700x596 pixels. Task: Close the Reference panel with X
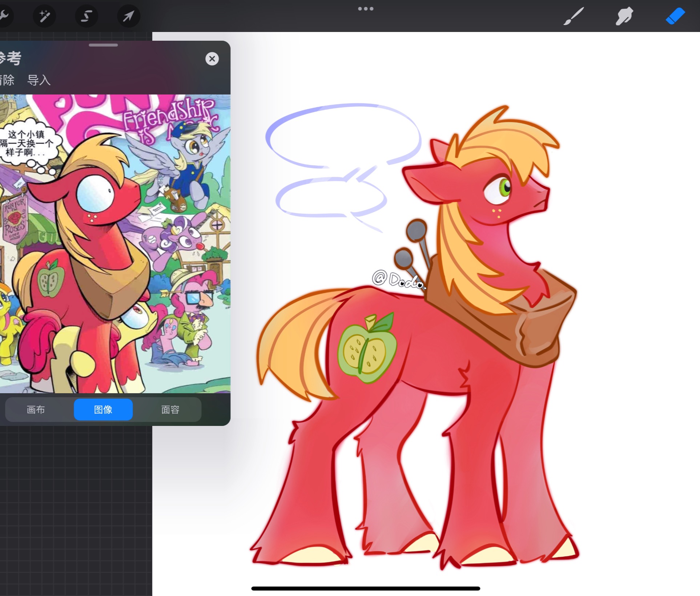coord(212,59)
